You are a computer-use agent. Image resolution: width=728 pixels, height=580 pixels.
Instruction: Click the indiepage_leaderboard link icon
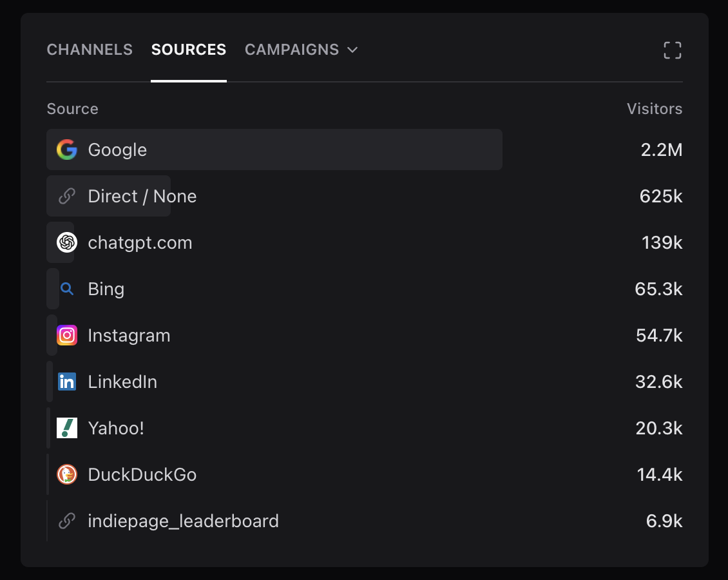[67, 521]
